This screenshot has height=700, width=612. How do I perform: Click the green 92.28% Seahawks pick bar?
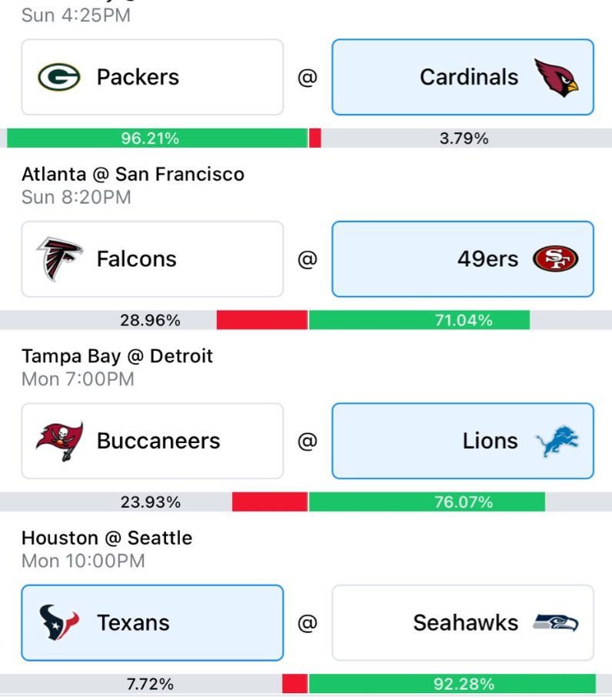pos(452,684)
